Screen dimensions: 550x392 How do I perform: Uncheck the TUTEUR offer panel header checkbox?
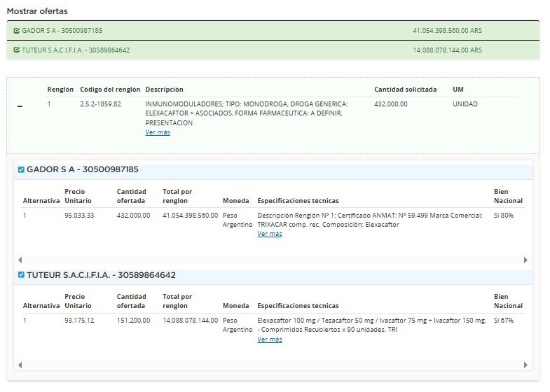tap(21, 275)
